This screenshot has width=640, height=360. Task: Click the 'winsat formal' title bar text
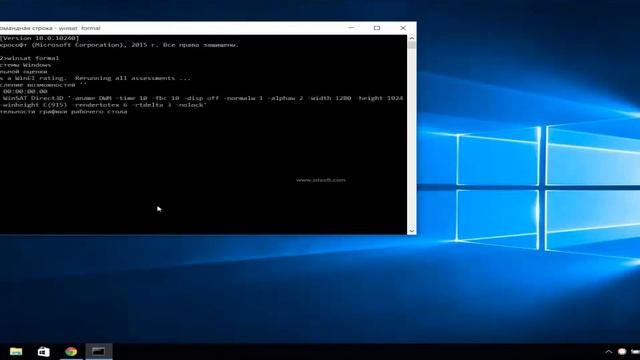tap(80, 28)
